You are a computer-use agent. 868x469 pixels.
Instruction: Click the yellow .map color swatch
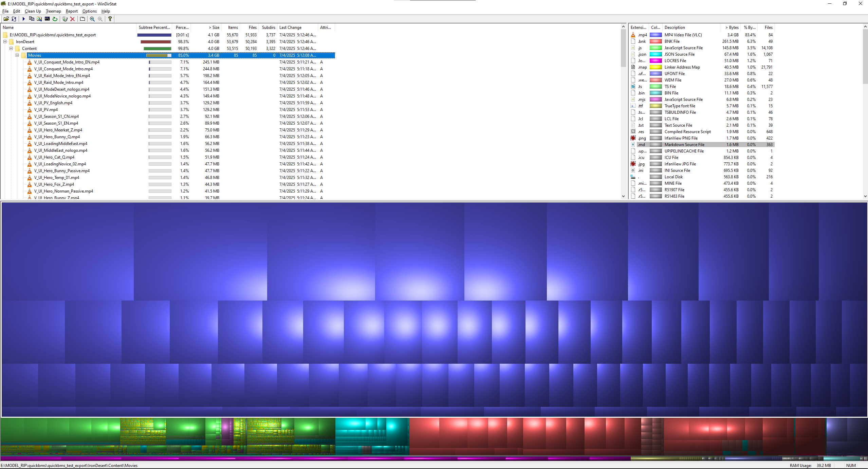pos(655,67)
